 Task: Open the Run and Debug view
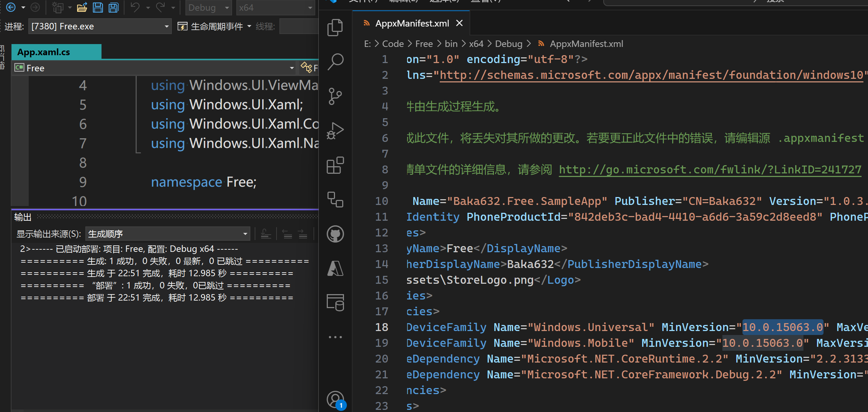[335, 131]
